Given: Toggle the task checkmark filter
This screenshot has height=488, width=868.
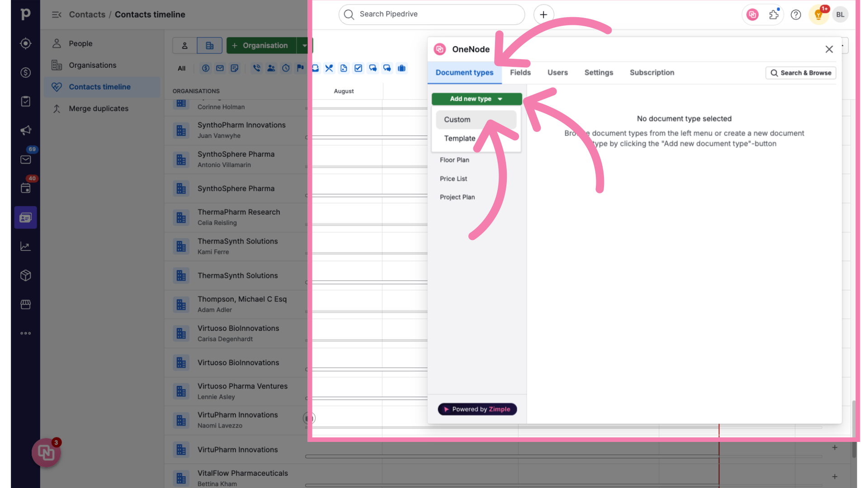Looking at the screenshot, I should click(358, 68).
